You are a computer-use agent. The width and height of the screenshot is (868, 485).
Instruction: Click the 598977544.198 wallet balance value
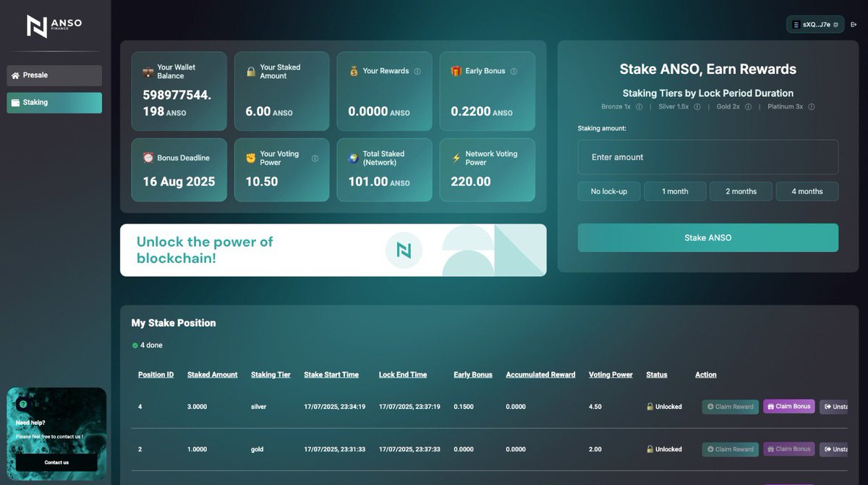click(x=177, y=103)
